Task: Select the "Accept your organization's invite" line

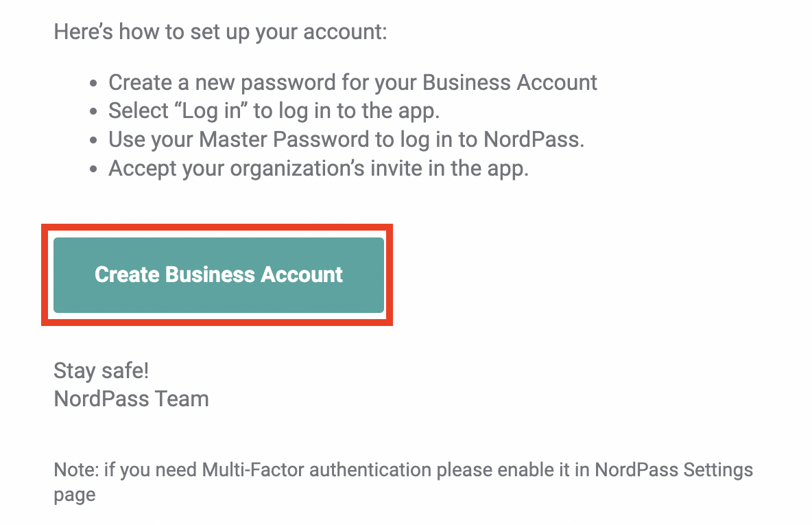Action: (x=318, y=169)
